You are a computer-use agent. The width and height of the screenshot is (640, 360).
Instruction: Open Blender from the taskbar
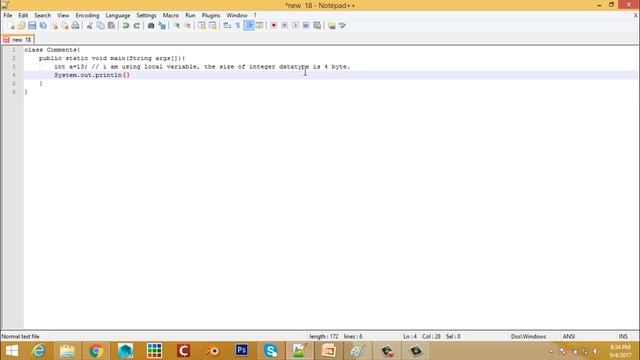pos(213,351)
